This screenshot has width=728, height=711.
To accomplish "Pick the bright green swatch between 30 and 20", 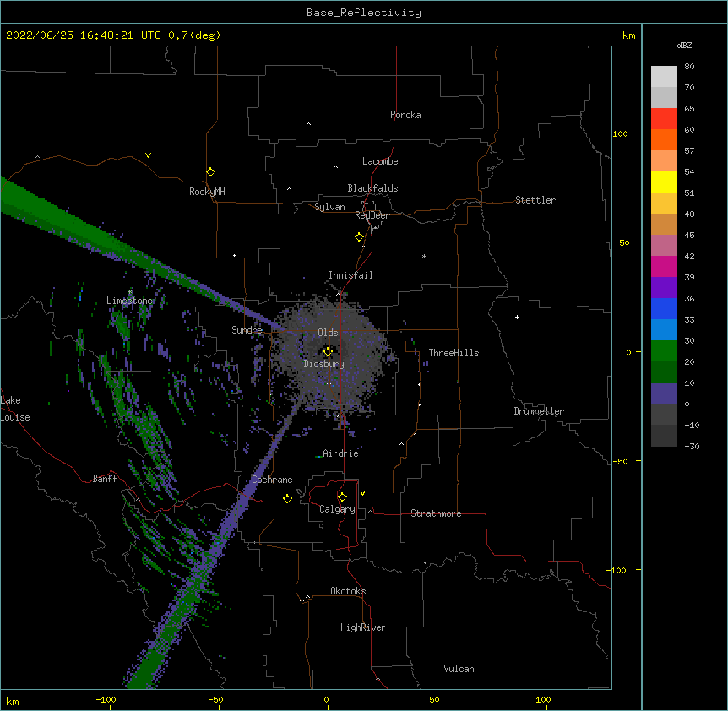I will (664, 351).
